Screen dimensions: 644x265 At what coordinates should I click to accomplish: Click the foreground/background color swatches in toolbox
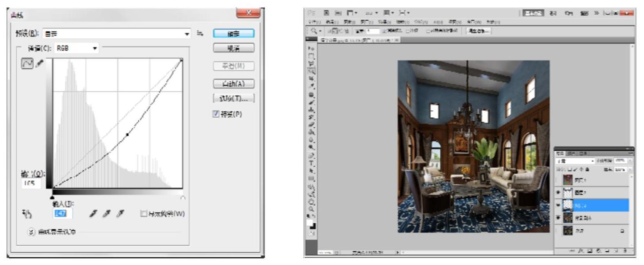click(x=310, y=224)
